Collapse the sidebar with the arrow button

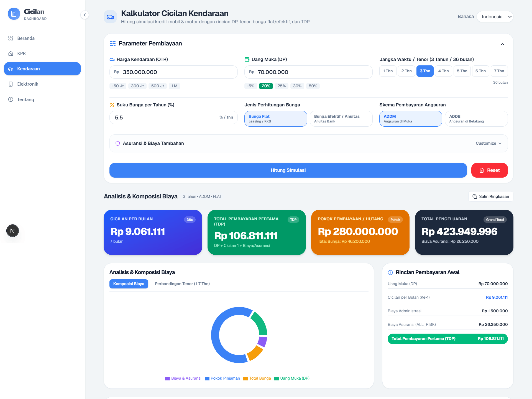click(85, 15)
